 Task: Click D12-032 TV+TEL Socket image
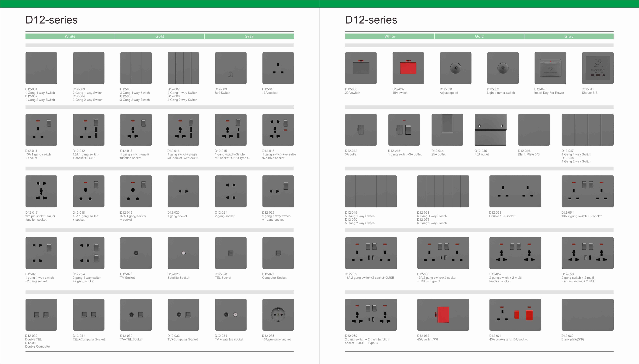[136, 314]
